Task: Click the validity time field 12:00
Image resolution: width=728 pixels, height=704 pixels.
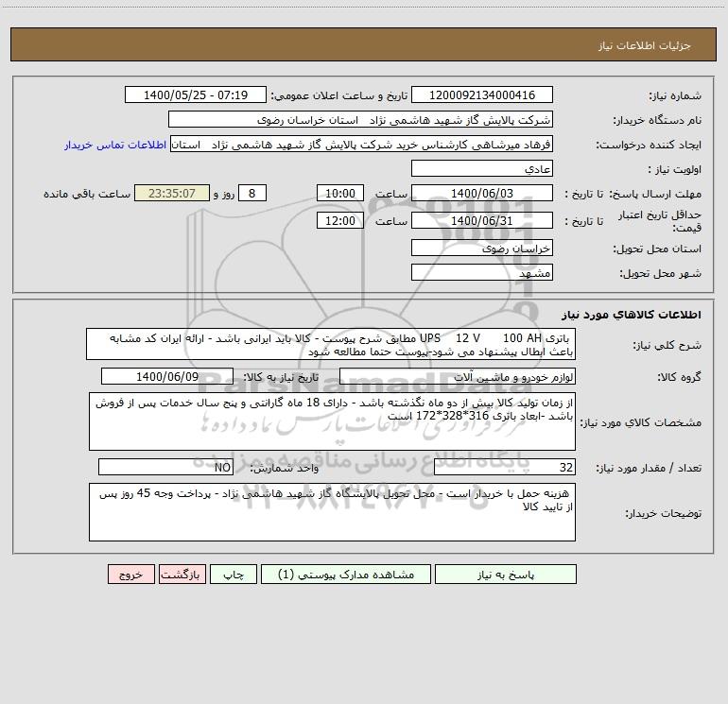Action: (339, 220)
